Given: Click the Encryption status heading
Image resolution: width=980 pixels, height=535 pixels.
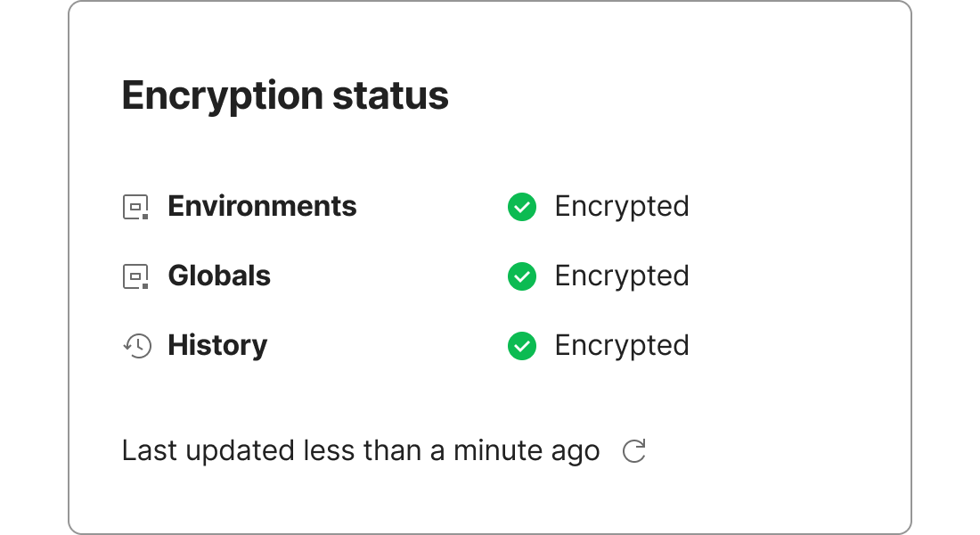Looking at the screenshot, I should (x=285, y=95).
